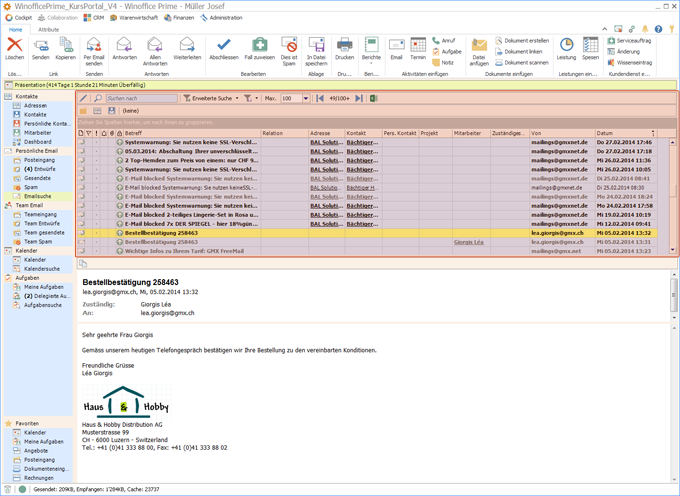Click Allen Antworten reply-all icon

coord(155,45)
